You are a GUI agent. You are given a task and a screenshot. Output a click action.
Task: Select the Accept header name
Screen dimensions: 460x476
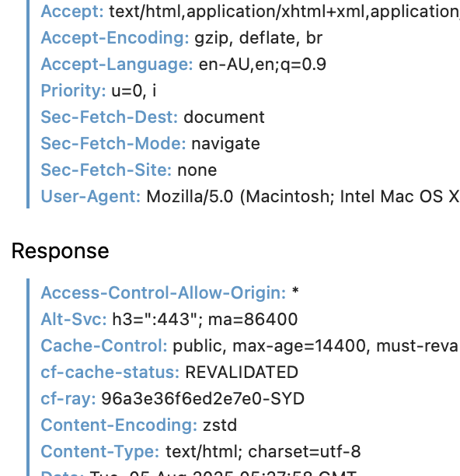pos(72,12)
